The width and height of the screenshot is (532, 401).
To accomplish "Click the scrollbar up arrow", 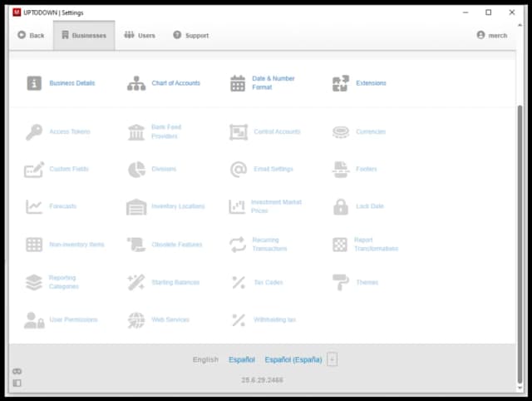I will (x=520, y=25).
